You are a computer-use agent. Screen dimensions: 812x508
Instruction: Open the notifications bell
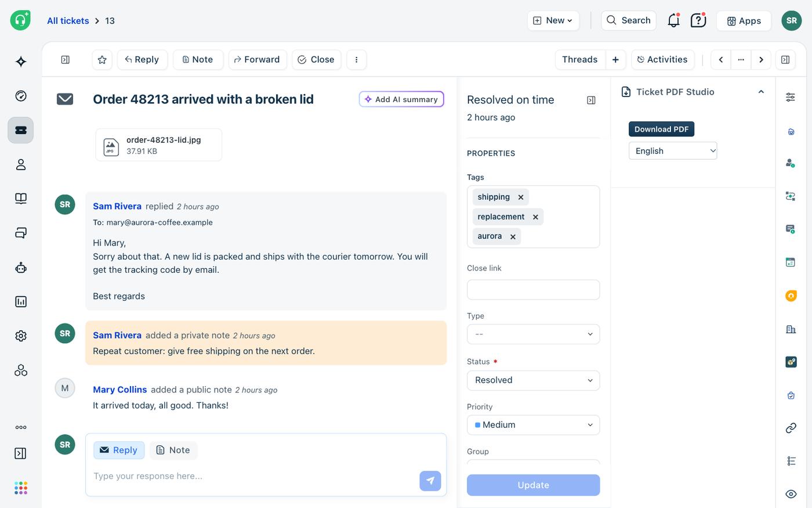point(673,20)
